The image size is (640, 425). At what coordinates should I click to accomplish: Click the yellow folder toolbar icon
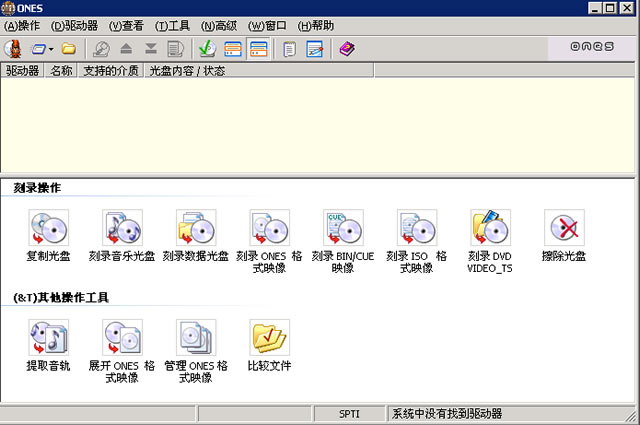[69, 49]
